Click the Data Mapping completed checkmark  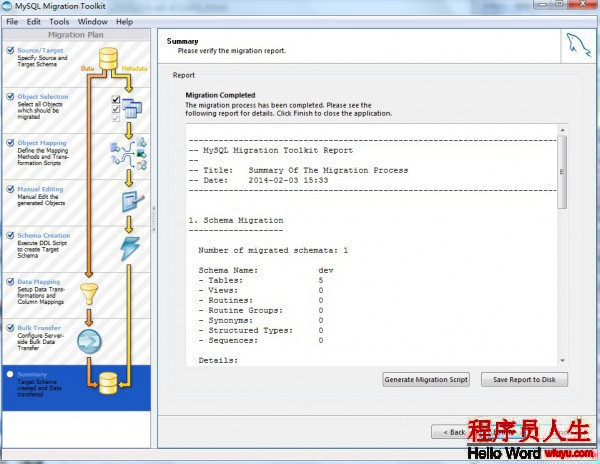pyautogui.click(x=10, y=282)
